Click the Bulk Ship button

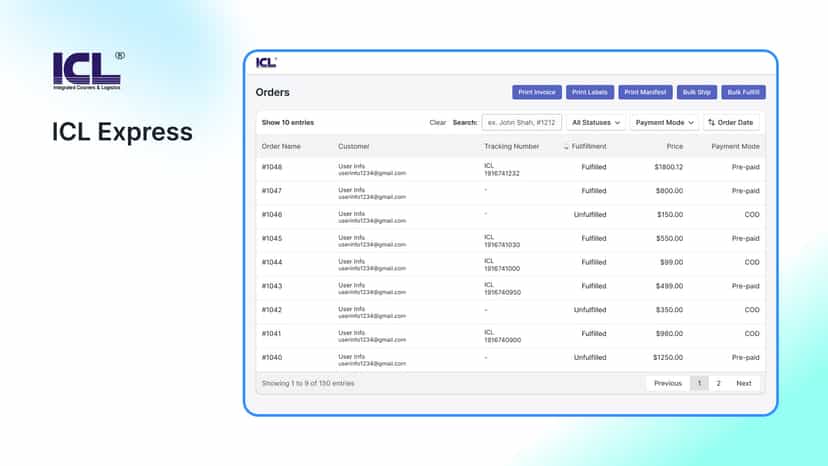point(697,92)
